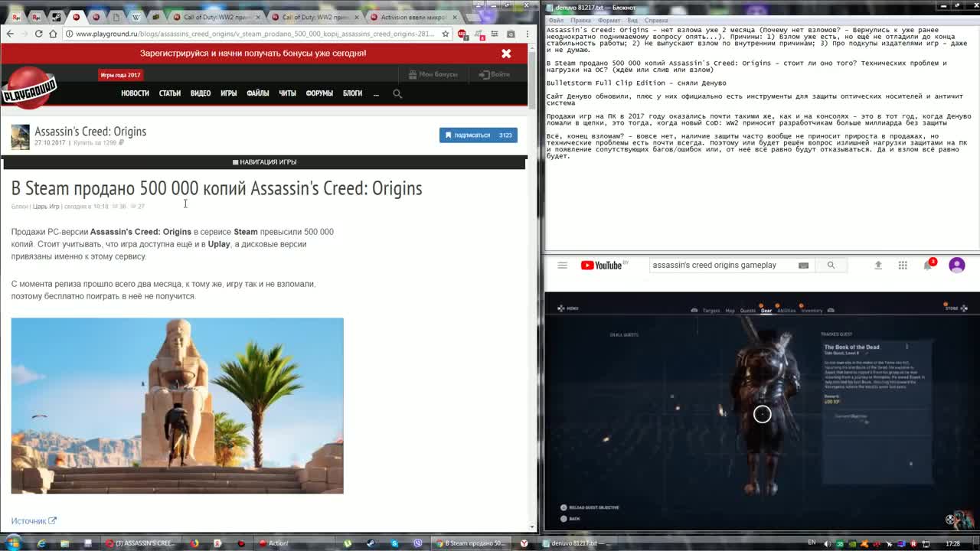This screenshot has height=551, width=980.
Task: Click the YouTube logo
Action: (602, 265)
